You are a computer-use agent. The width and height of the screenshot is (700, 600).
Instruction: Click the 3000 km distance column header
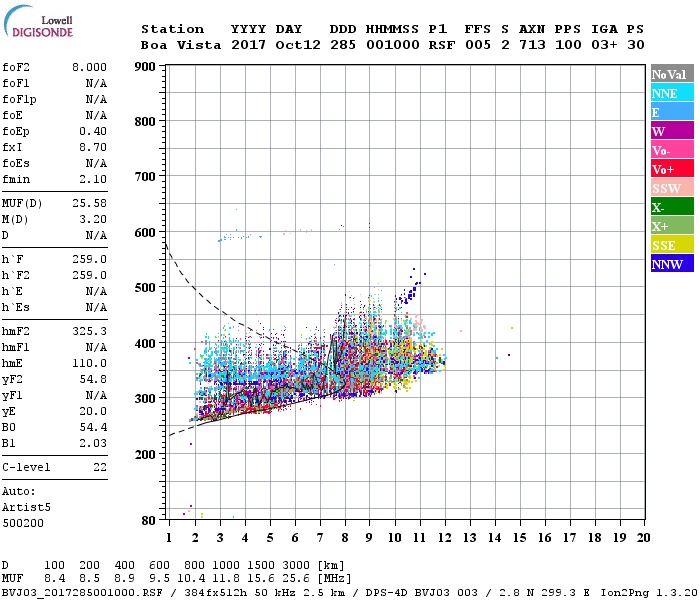tap(296, 566)
